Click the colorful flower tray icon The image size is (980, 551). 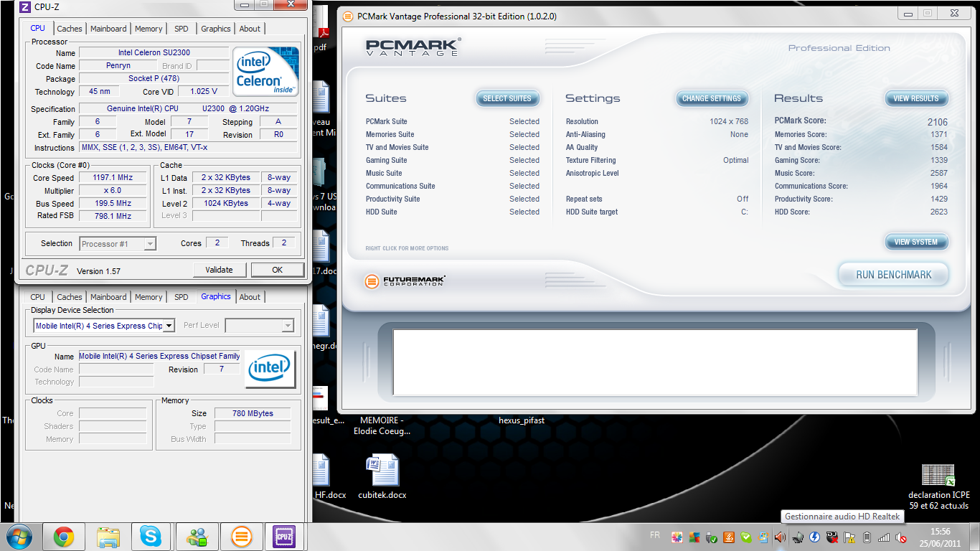click(x=677, y=537)
